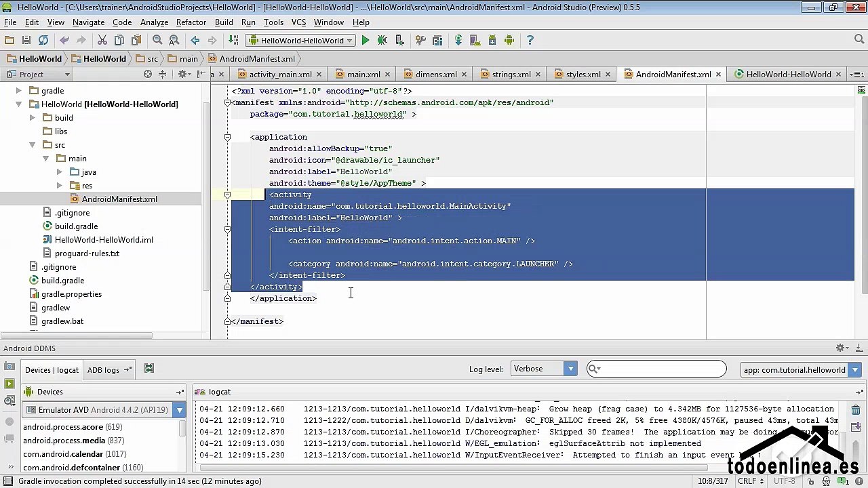Click the Synchronize icon in toolbar
This screenshot has width=868, height=488.
coord(43,41)
